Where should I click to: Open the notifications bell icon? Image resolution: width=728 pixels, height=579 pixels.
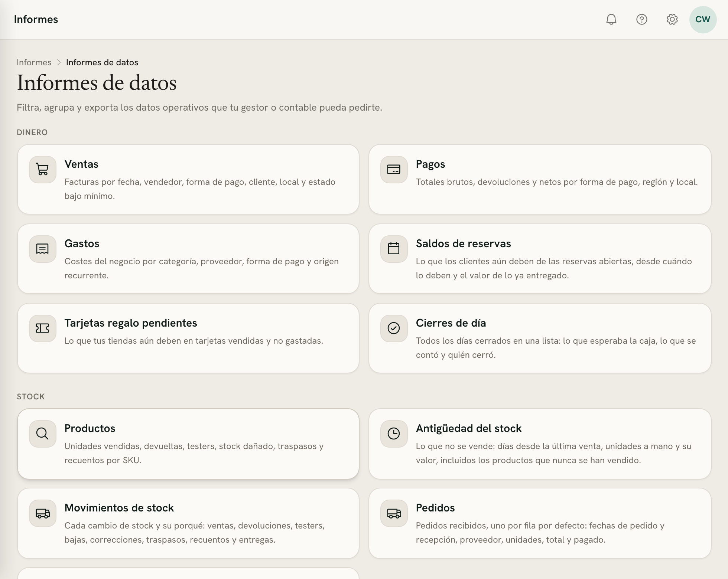click(x=611, y=19)
